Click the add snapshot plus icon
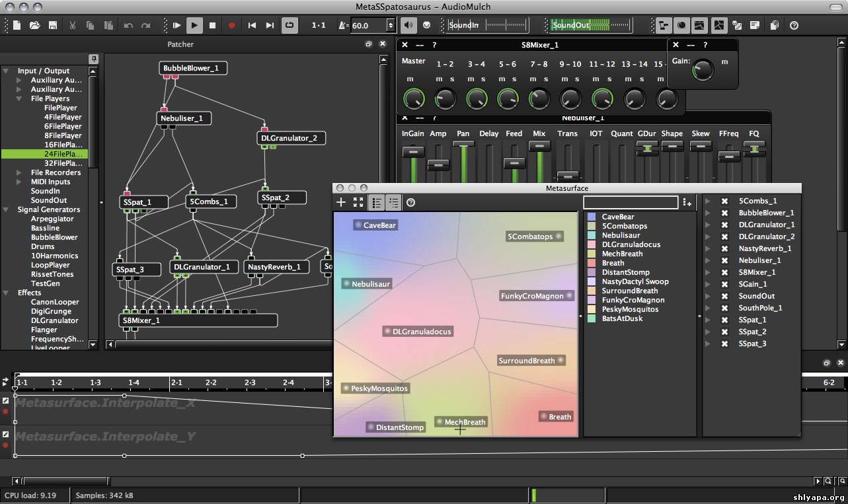Screen dimensions: 848x504 click(341, 202)
